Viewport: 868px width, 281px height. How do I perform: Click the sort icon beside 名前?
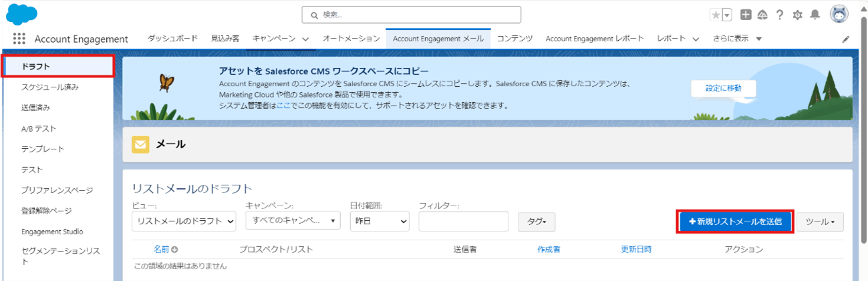(x=175, y=250)
